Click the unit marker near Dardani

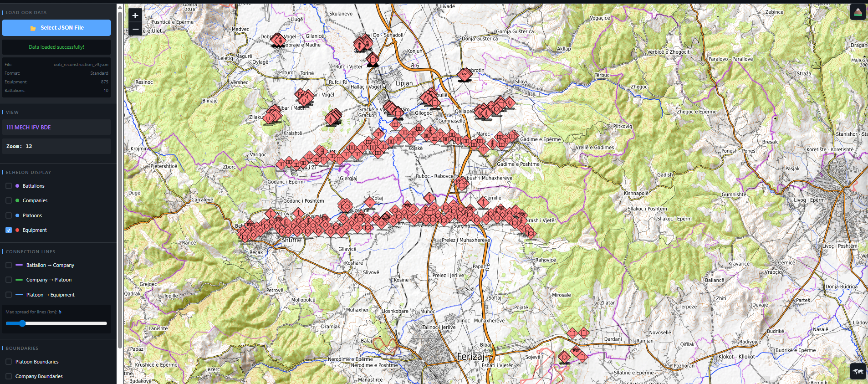point(583,333)
